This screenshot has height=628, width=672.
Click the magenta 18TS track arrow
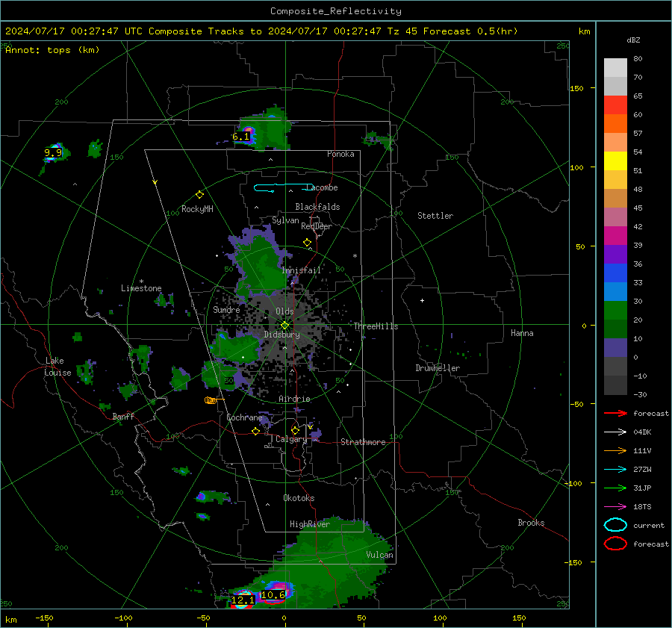click(615, 507)
